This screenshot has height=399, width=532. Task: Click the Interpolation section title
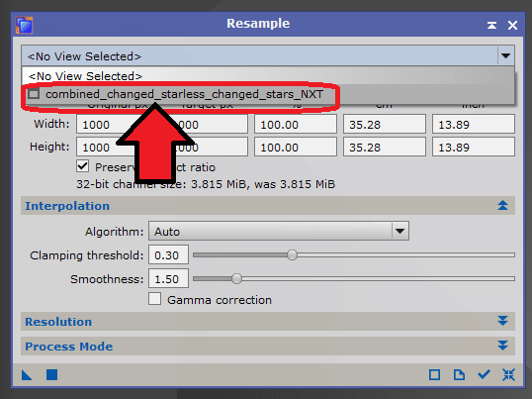click(67, 206)
